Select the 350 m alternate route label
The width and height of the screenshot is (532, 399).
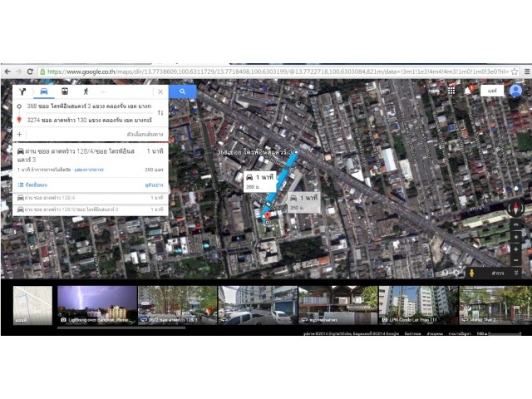[304, 203]
